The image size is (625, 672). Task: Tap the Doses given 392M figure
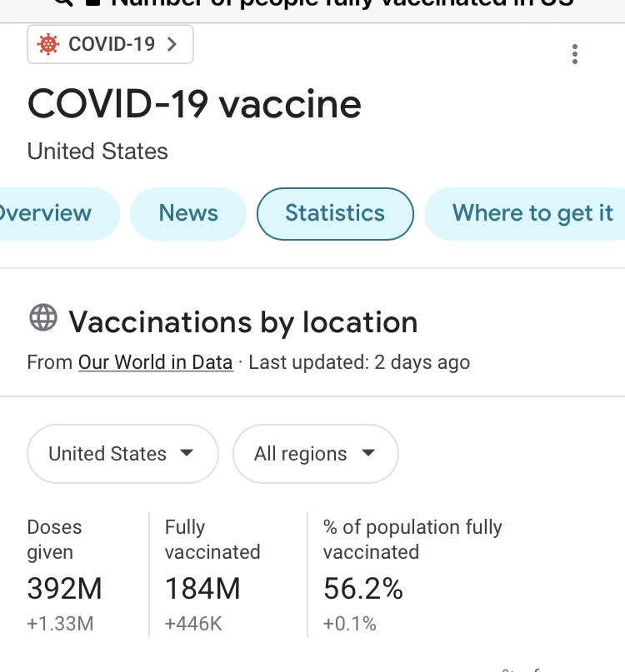pyautogui.click(x=65, y=589)
